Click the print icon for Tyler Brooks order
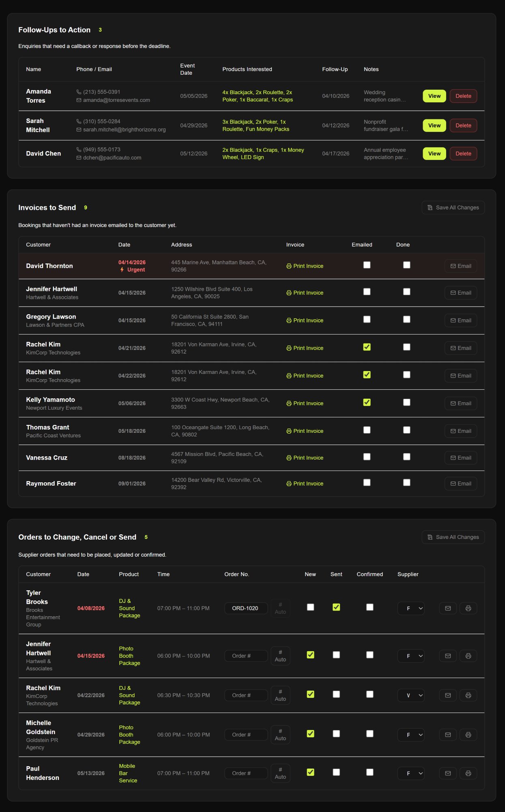 (468, 608)
